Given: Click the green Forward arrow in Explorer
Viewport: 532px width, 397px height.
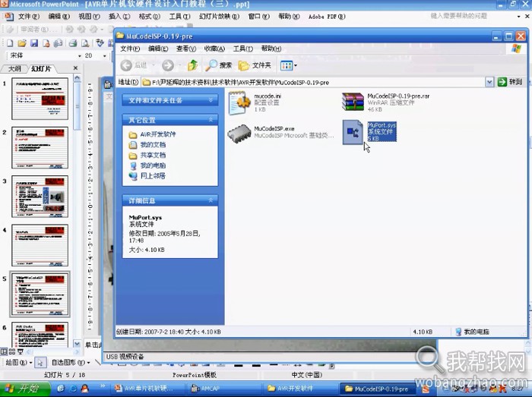Looking at the screenshot, I should (168, 65).
